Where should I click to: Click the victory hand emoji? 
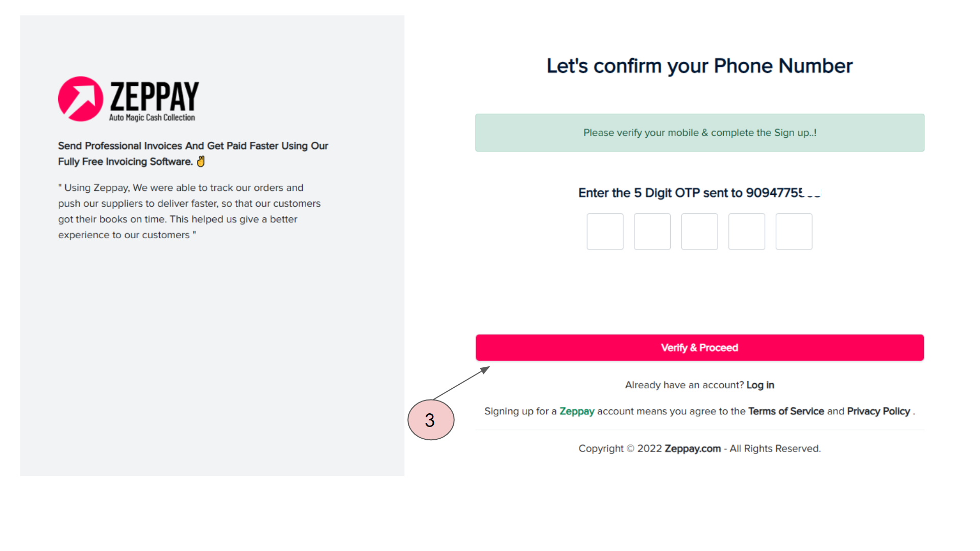[x=201, y=161]
